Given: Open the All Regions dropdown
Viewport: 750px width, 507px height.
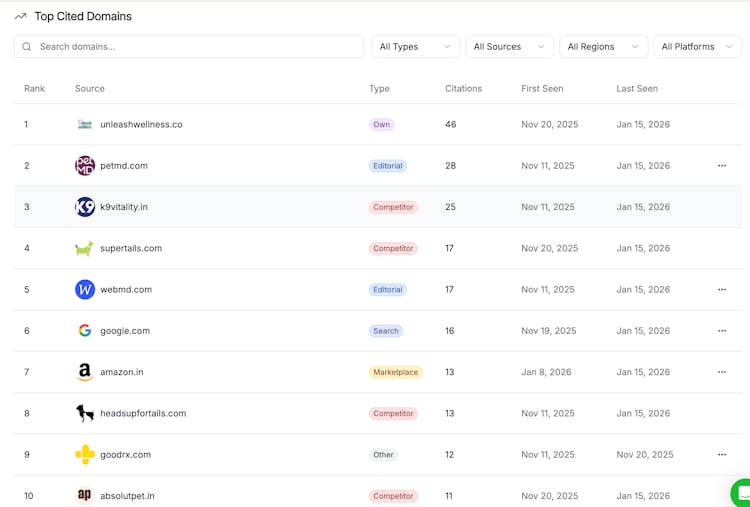Looking at the screenshot, I should pyautogui.click(x=603, y=47).
